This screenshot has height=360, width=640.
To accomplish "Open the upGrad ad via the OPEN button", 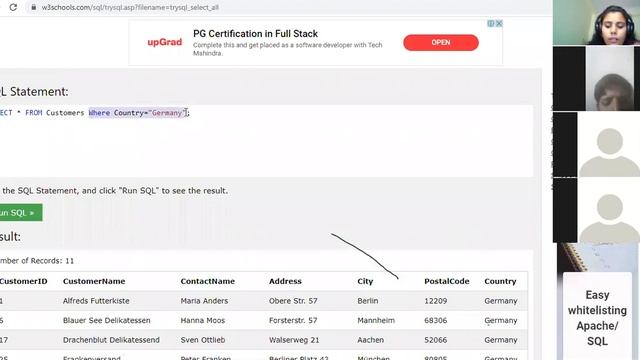I will point(441,42).
